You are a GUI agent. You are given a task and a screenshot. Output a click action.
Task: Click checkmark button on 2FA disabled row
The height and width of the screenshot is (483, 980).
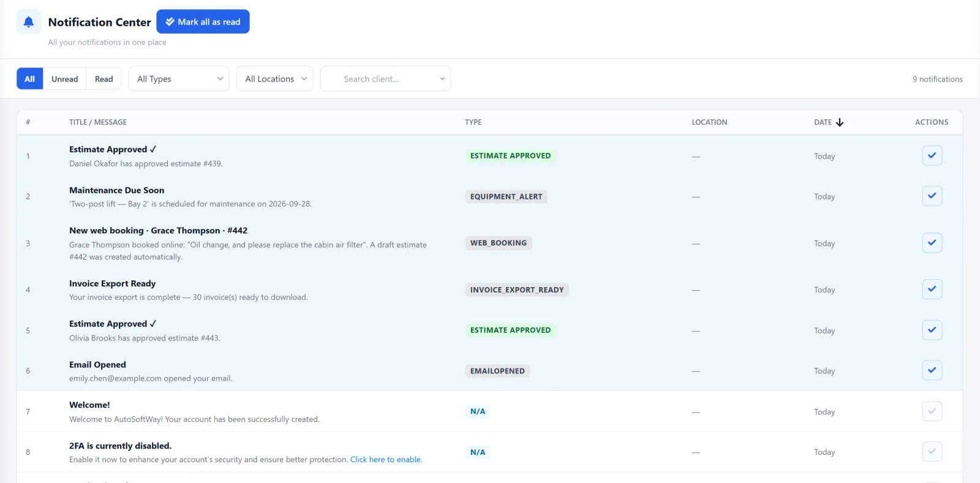pos(932,452)
